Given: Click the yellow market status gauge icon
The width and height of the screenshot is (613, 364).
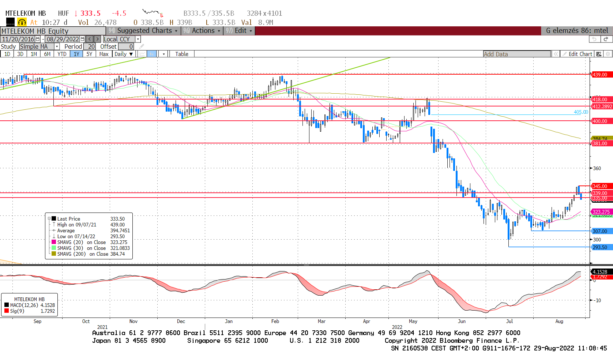Looking at the screenshot, I should coord(22,22).
